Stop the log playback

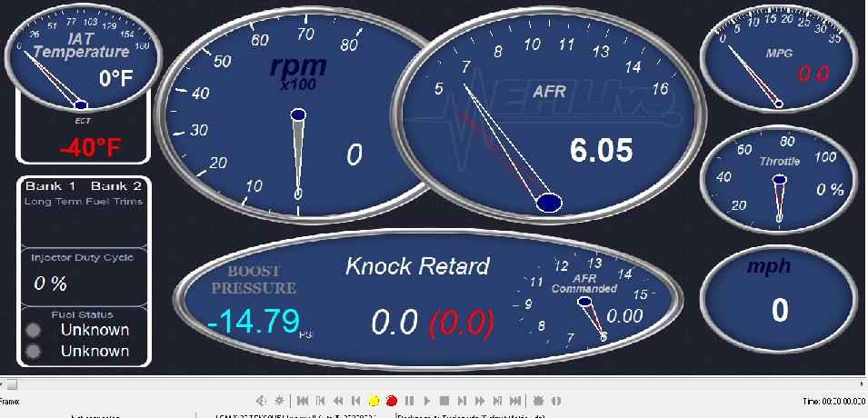pos(444,401)
